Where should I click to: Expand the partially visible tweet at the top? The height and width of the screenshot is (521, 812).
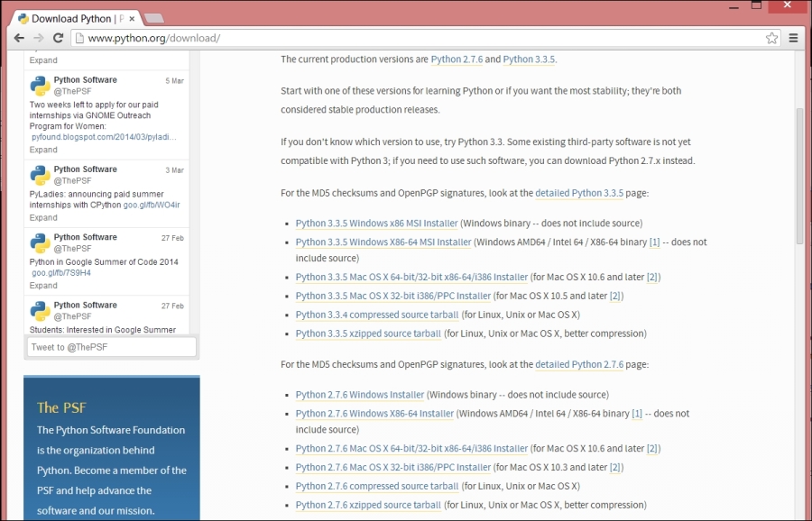point(43,60)
